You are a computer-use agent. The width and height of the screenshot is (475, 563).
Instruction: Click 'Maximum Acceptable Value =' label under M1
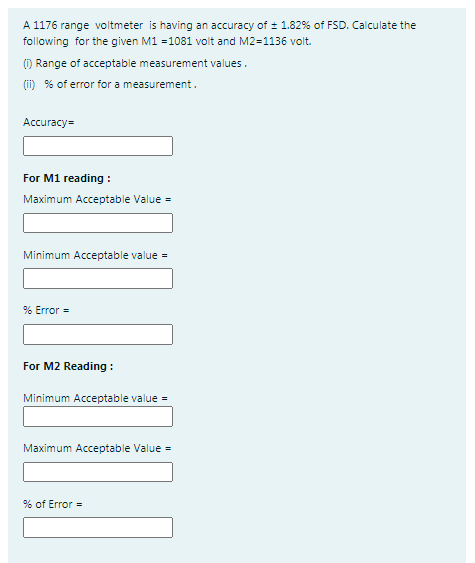[97, 199]
